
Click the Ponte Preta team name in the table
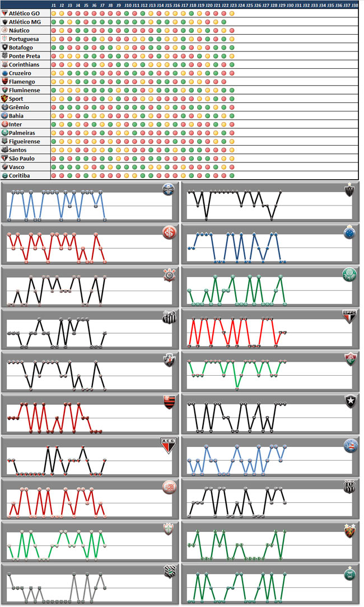coord(24,56)
